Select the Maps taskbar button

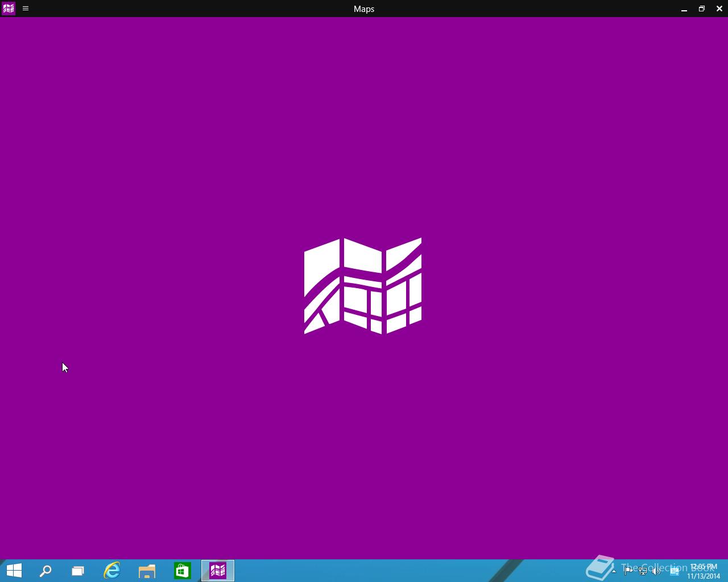click(x=218, y=571)
